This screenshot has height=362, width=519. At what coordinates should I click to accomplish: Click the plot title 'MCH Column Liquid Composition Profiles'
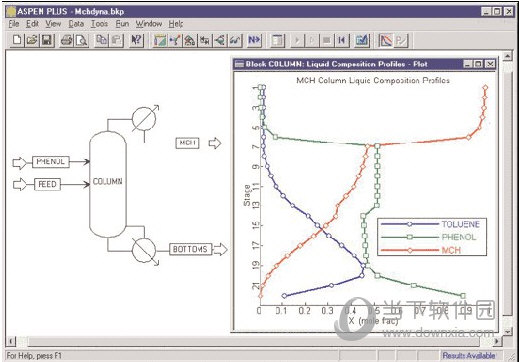point(373,81)
